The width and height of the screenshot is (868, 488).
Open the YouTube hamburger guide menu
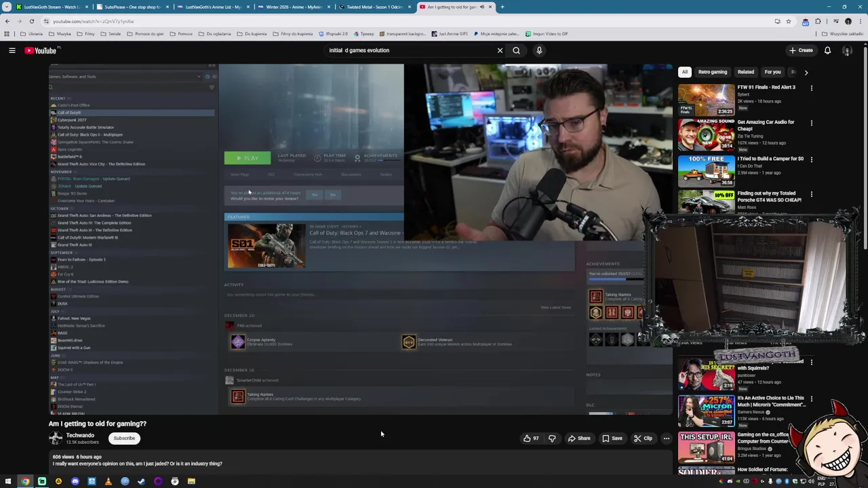[x=12, y=50]
